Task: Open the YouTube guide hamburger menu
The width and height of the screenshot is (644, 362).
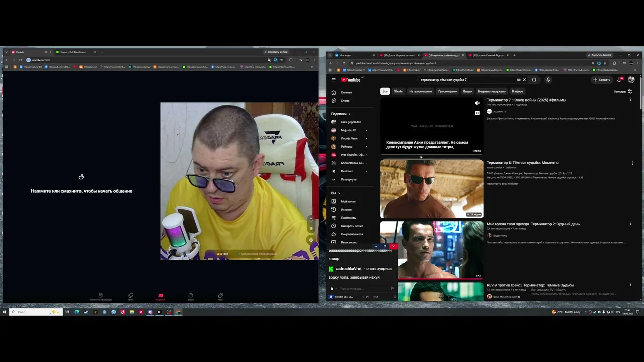Action: [333, 80]
